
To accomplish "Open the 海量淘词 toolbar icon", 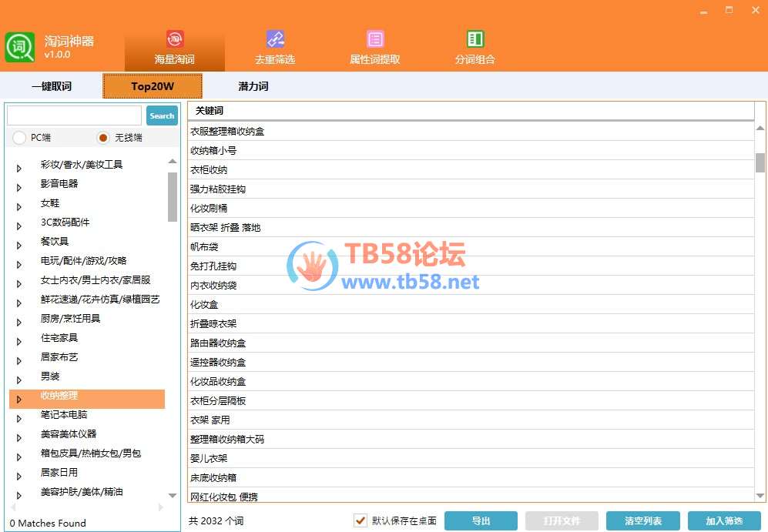I will (175, 39).
